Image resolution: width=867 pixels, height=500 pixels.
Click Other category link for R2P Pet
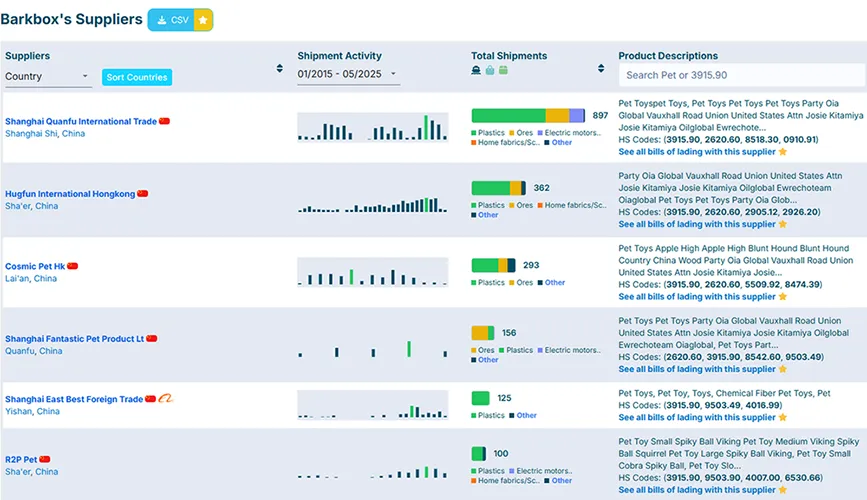[x=562, y=481]
